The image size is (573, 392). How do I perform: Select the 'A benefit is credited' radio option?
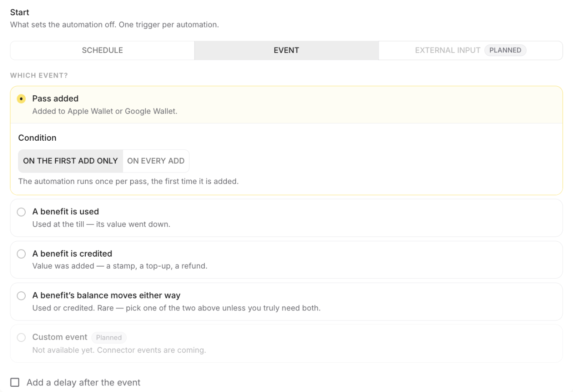click(x=21, y=254)
